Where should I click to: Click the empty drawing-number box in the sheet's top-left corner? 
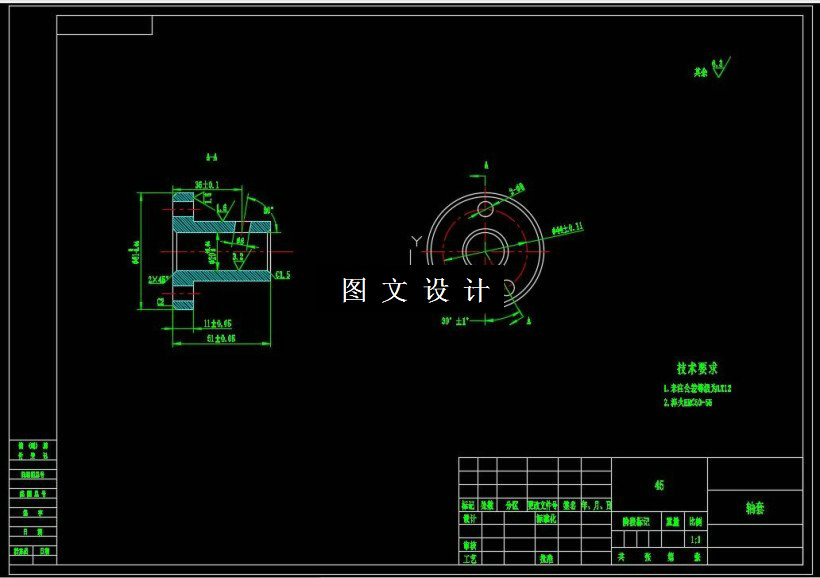105,25
